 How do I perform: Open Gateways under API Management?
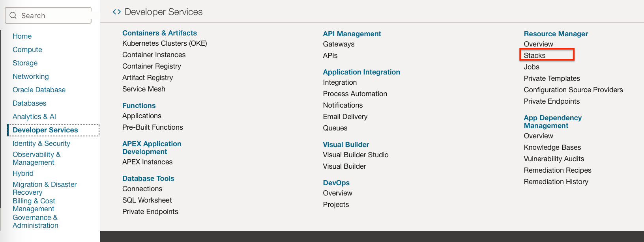339,44
